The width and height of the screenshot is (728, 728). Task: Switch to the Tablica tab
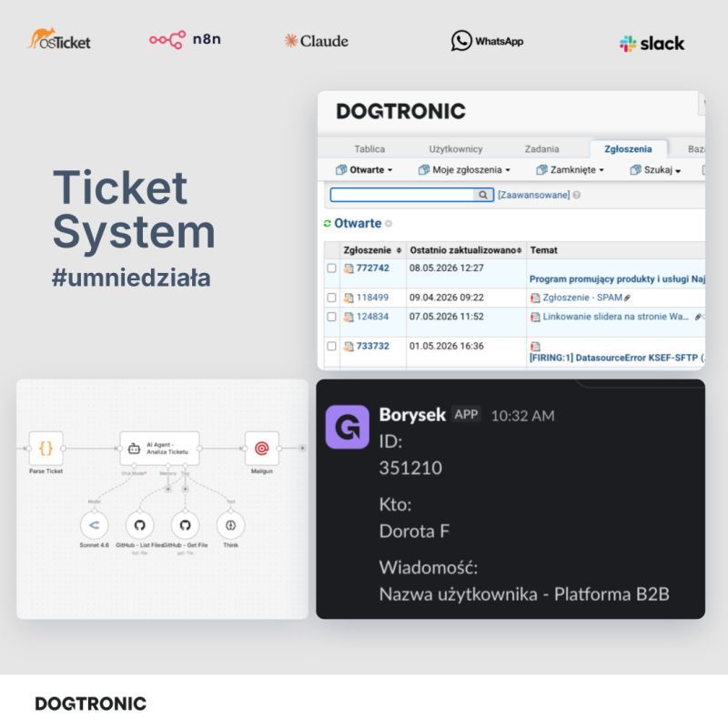click(x=369, y=149)
